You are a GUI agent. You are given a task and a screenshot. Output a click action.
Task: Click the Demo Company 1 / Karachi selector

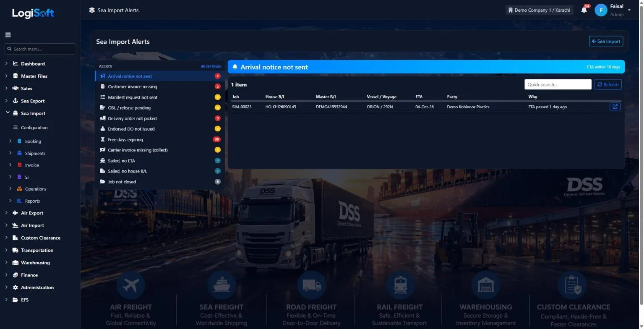[539, 10]
